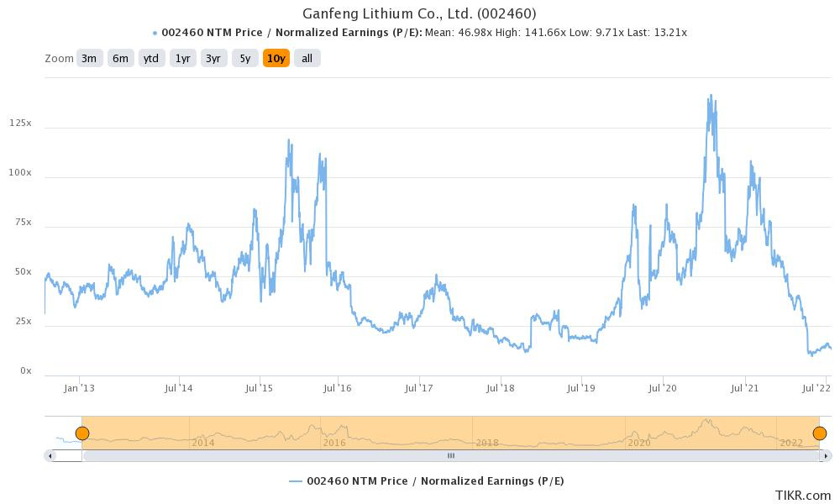This screenshot has width=840, height=504.
Task: Click the 0x y-axis label
Action: [26, 370]
